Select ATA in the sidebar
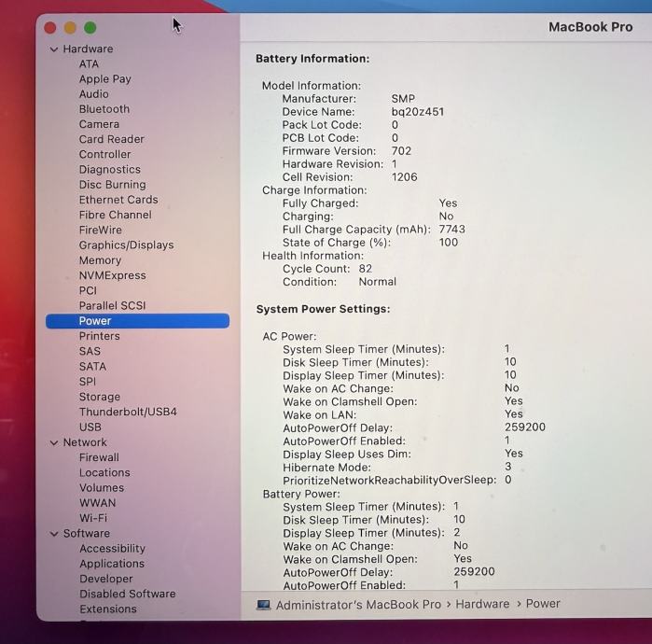The image size is (652, 644). [89, 64]
